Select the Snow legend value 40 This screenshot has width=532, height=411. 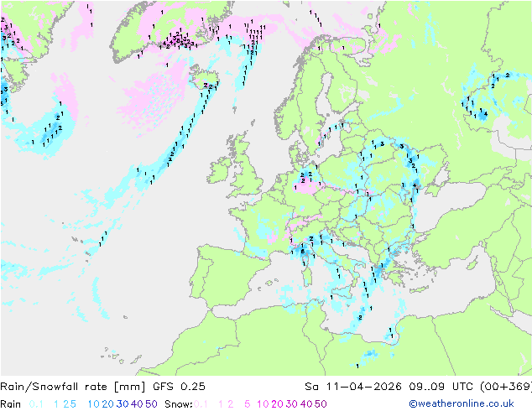(306, 404)
